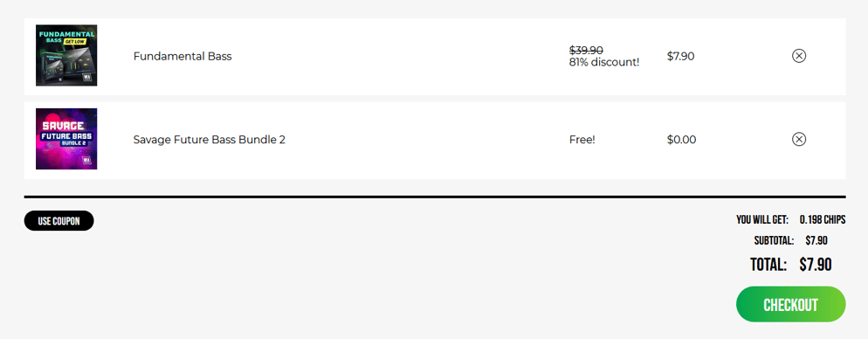
Task: Click the crossed-out $39.90 original price
Action: (586, 50)
